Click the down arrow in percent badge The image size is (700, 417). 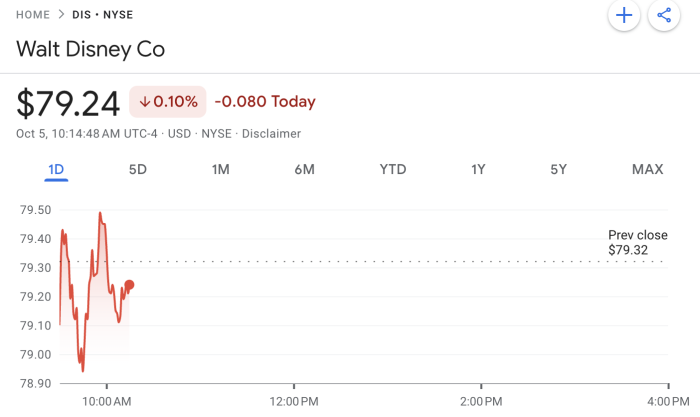pyautogui.click(x=145, y=102)
